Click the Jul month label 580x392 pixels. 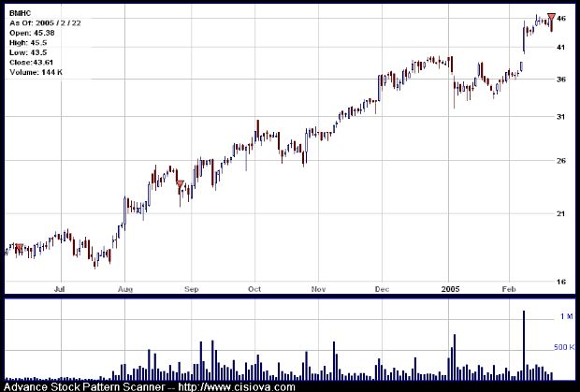(x=60, y=289)
